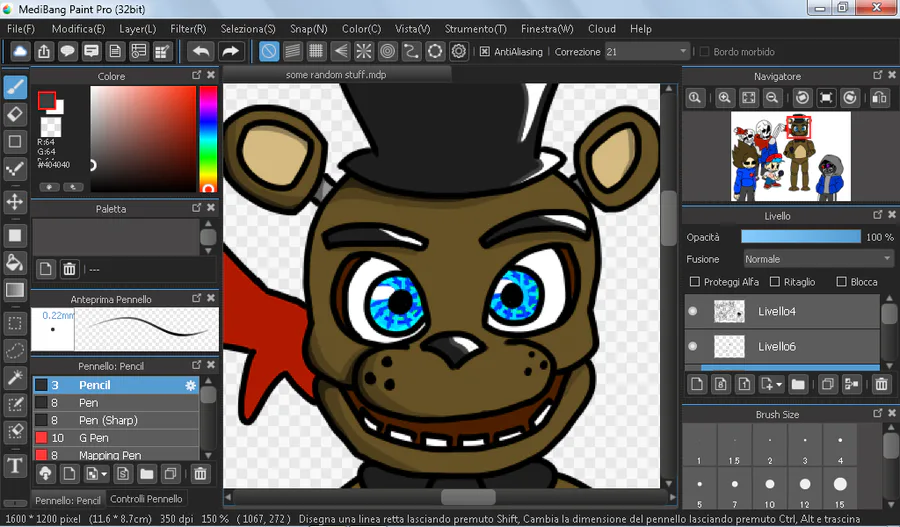
Task: Select the Lasso selection tool
Action: (x=15, y=350)
